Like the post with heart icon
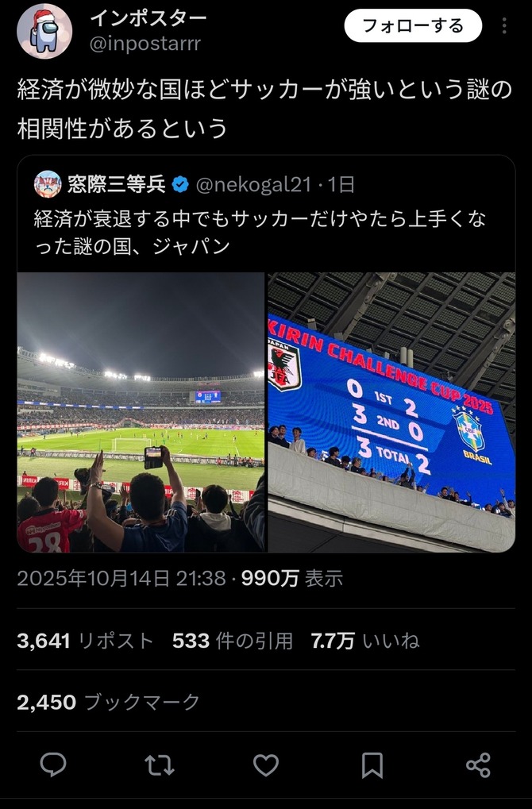532x809 pixels. click(266, 765)
